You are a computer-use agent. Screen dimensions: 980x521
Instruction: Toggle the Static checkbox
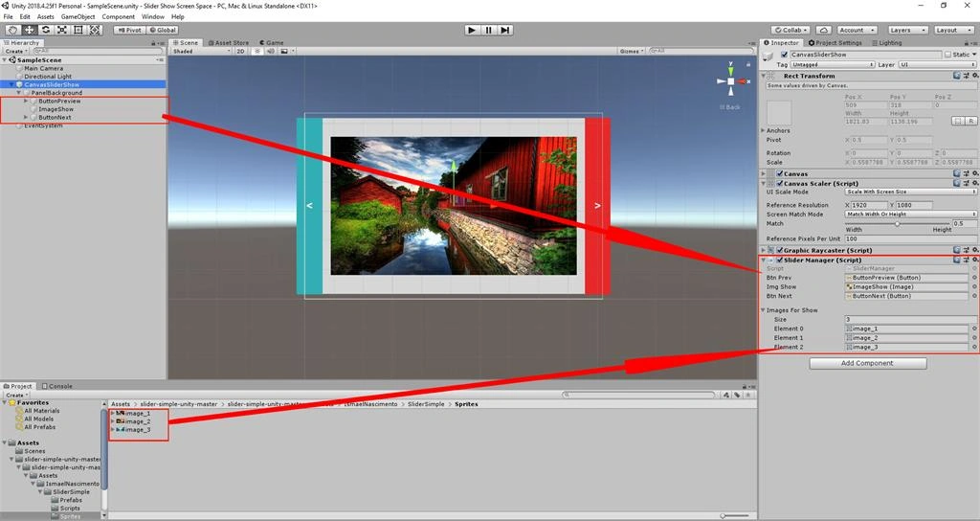[947, 55]
